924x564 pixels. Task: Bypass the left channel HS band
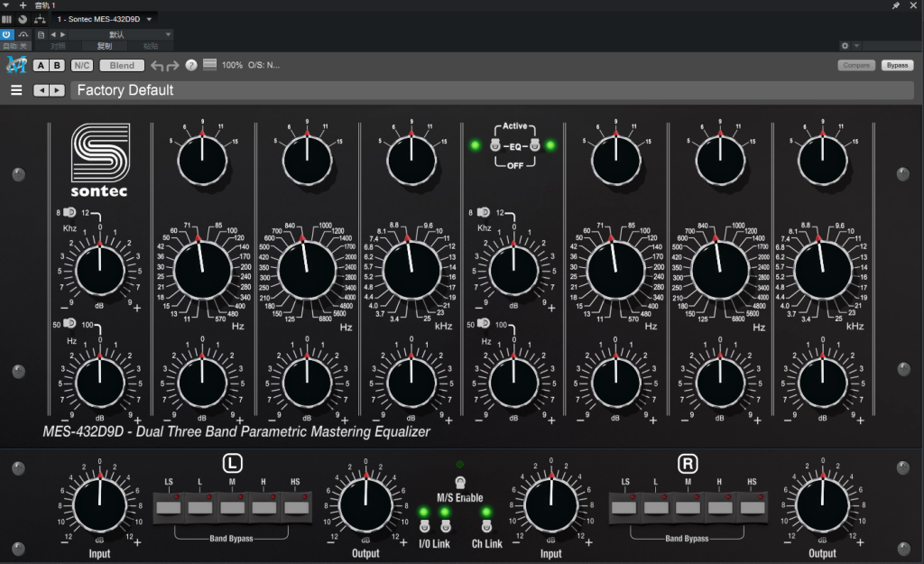[296, 506]
